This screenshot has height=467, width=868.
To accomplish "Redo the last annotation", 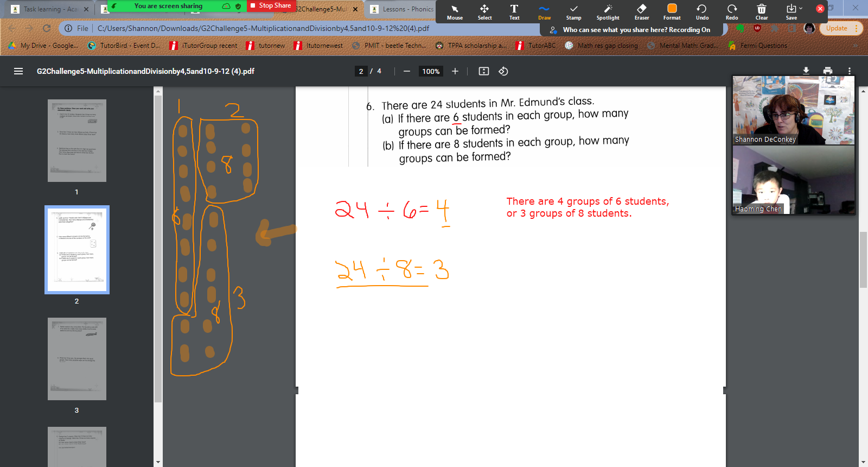I will coord(732,12).
